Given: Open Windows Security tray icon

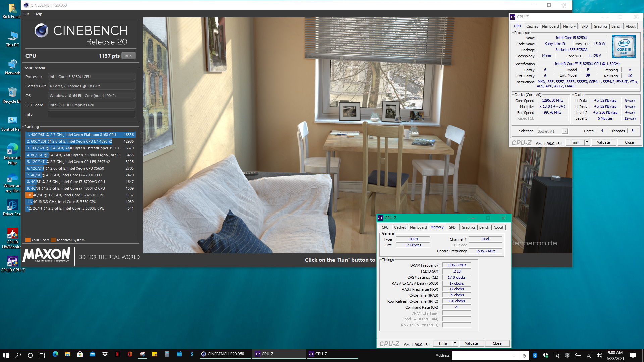Looking at the screenshot, I should 545,355.
